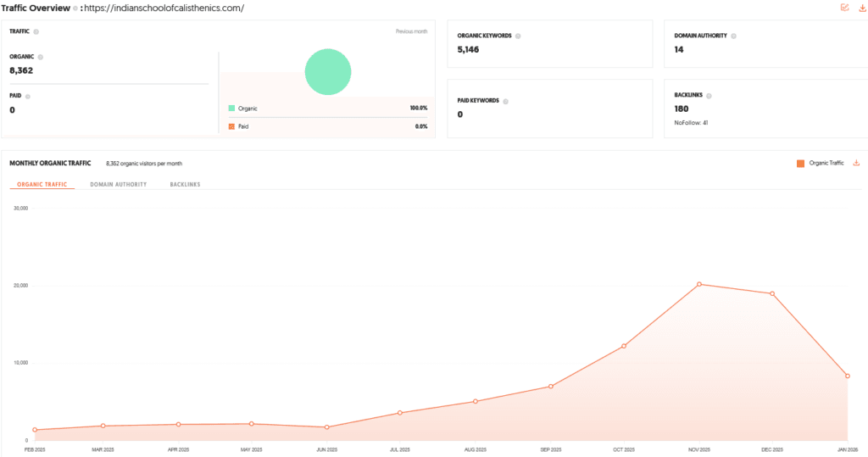Click the green Organic legend swatch
Screen dimensions: 868x457
tap(231, 109)
